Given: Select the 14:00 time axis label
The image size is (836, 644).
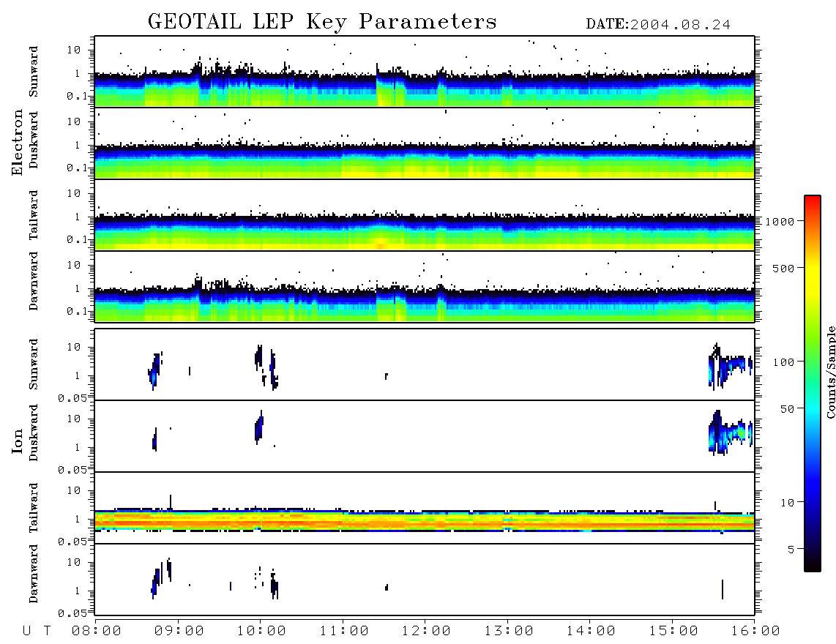Looking at the screenshot, I should 591,631.
